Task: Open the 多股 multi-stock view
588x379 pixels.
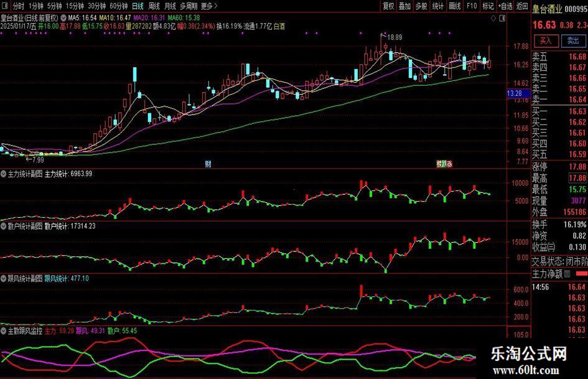Action: pos(421,6)
